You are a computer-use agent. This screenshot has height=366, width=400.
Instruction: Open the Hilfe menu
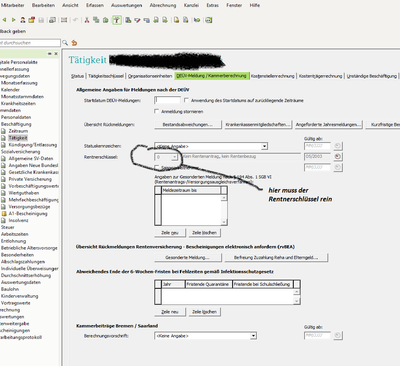(x=255, y=5)
